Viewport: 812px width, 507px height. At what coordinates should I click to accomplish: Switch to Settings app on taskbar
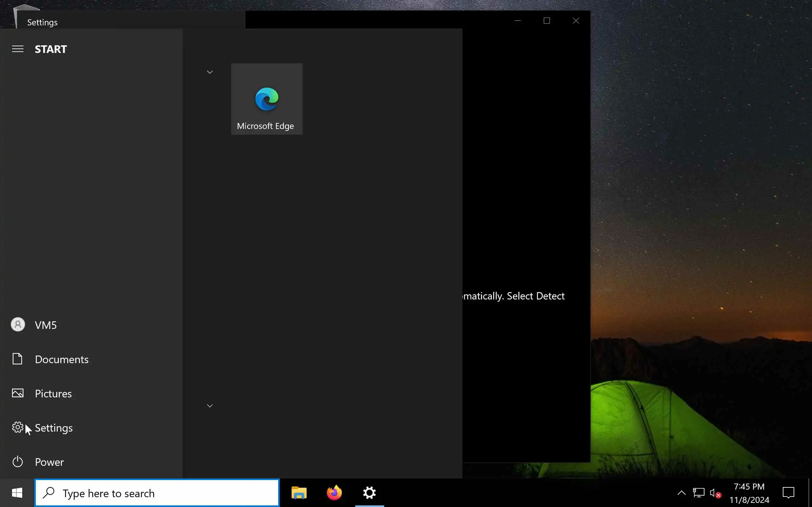coord(370,493)
